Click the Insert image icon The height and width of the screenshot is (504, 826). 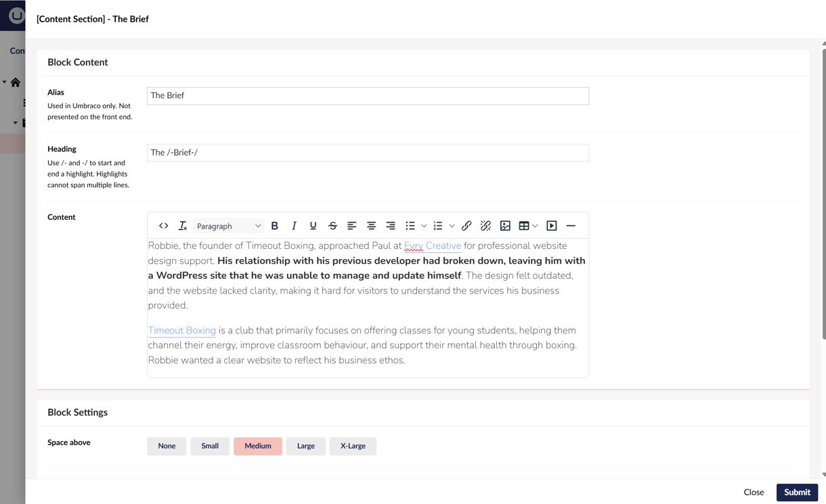tap(505, 225)
